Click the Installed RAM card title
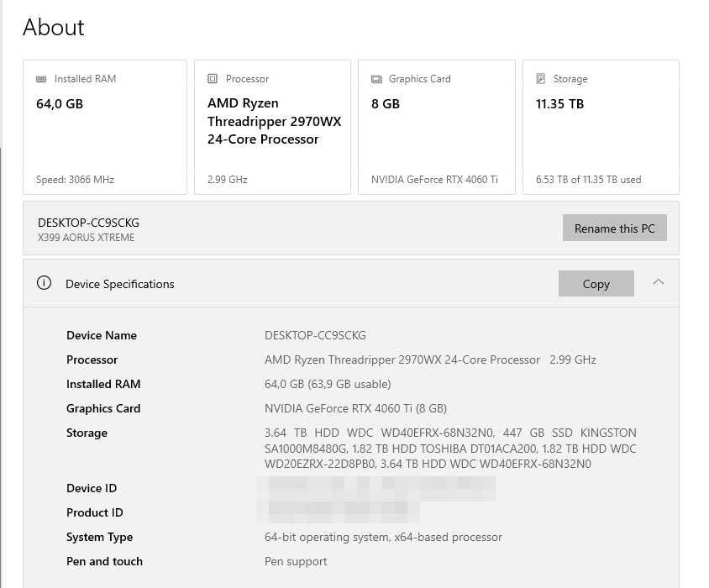Viewport: 709px width, 588px height. click(85, 79)
